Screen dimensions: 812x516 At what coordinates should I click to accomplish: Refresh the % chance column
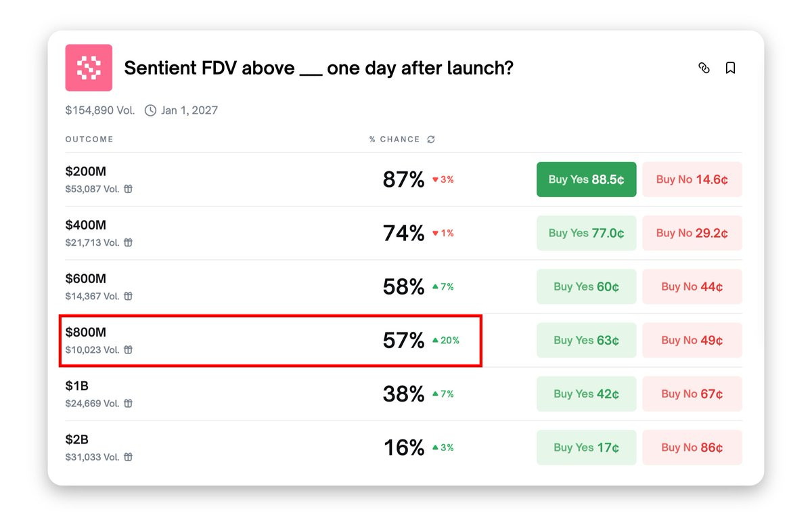coord(431,139)
